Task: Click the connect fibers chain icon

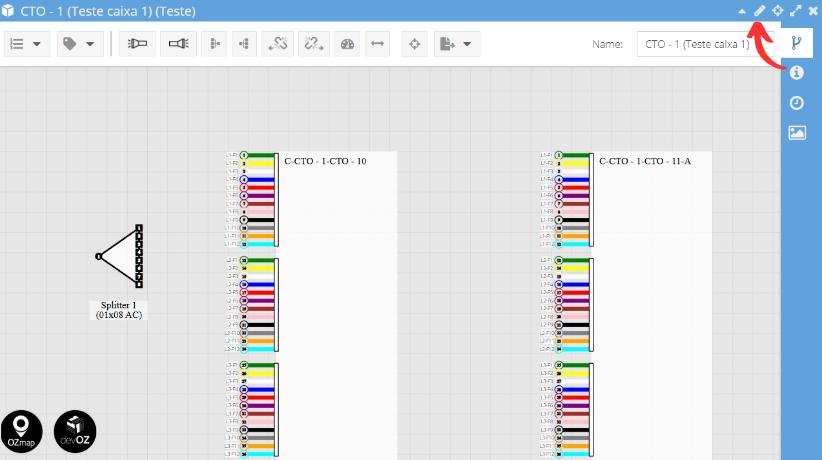Action: [277, 44]
